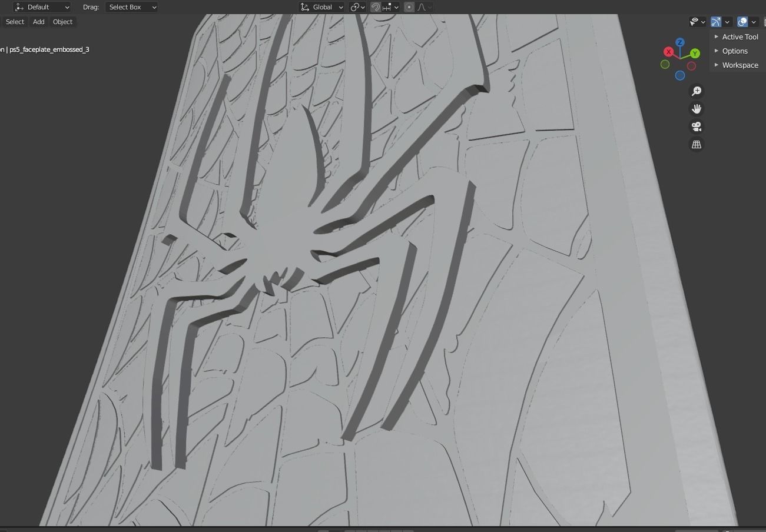766x532 pixels.
Task: Toggle the camera view icon
Action: tap(697, 127)
